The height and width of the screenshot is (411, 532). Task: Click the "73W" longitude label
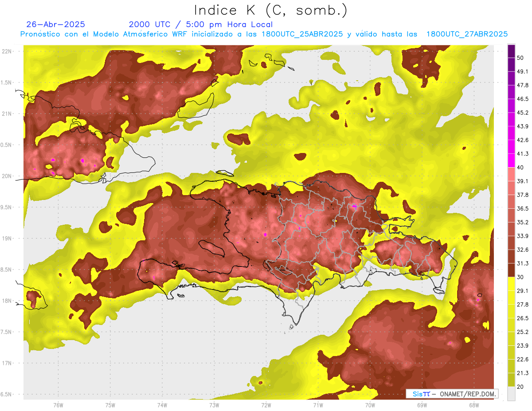point(214,405)
